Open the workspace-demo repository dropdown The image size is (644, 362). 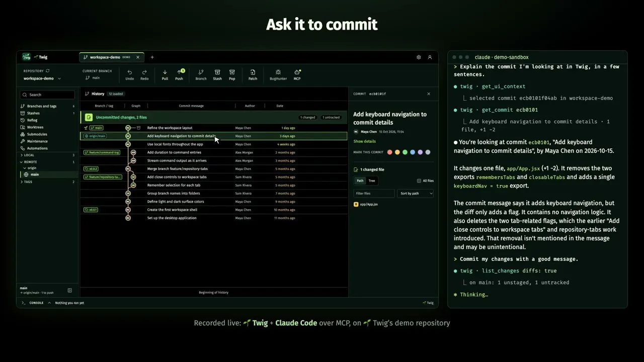click(42, 78)
